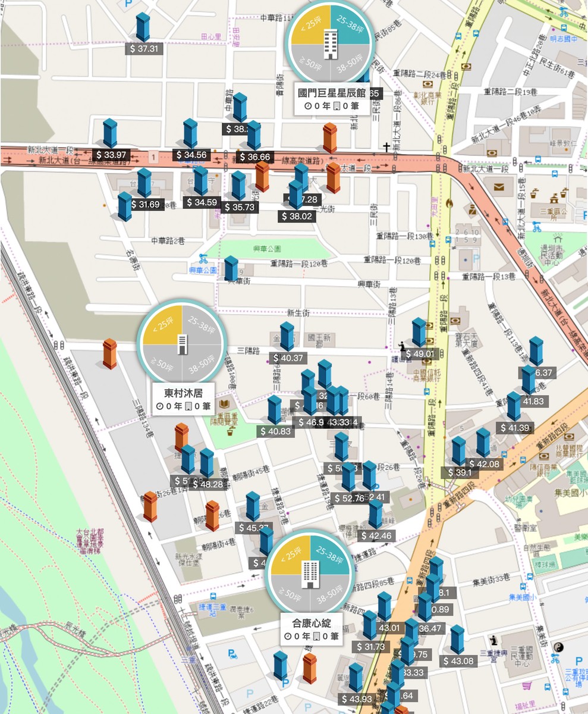Click the blue building marker priced $49.01
Screen dimensions: 588x714
tap(419, 332)
